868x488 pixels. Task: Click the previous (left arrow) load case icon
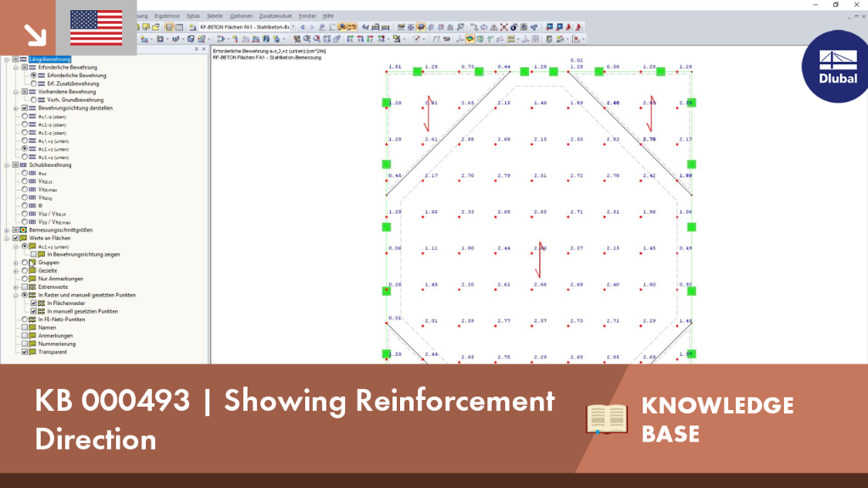pyautogui.click(x=303, y=27)
